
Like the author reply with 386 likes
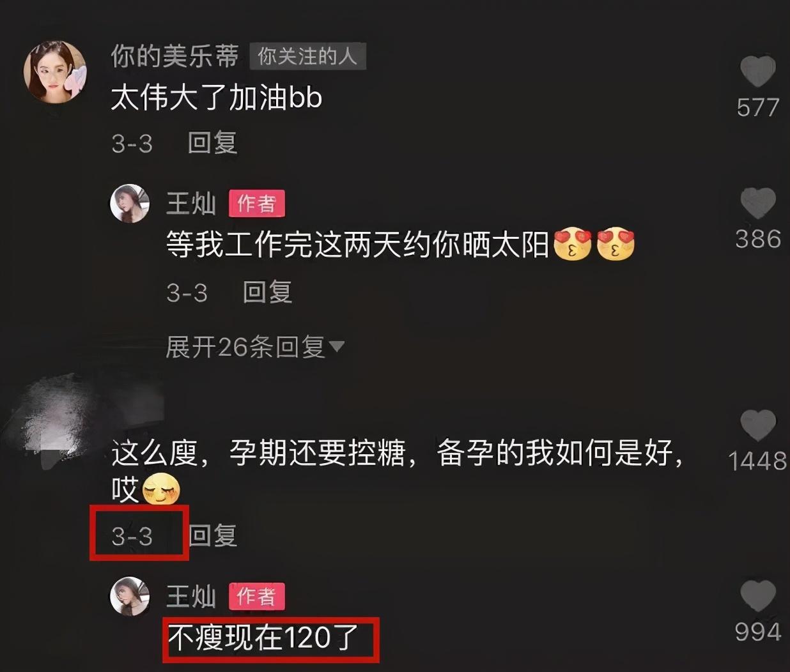(757, 204)
